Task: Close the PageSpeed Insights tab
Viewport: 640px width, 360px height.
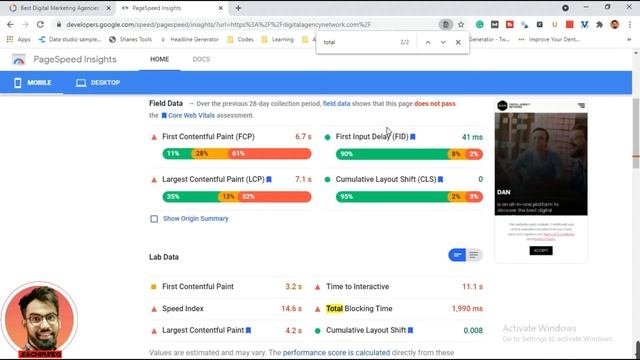Action: pos(220,8)
